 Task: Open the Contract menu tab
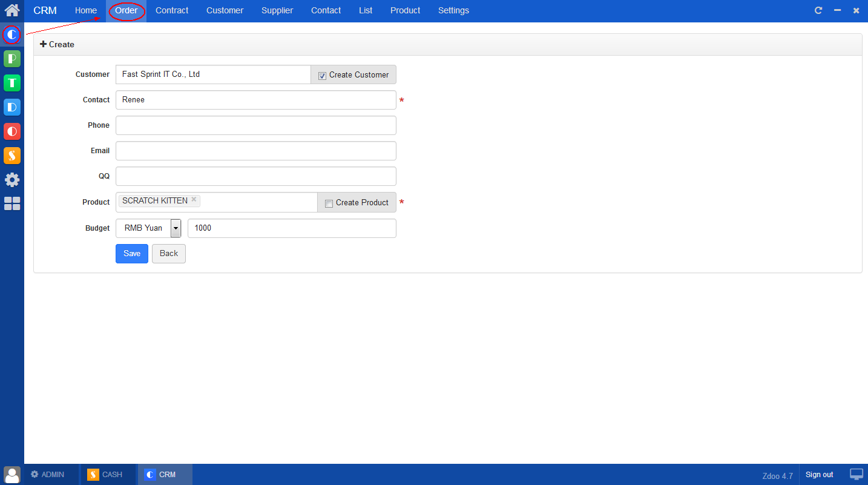coord(172,10)
